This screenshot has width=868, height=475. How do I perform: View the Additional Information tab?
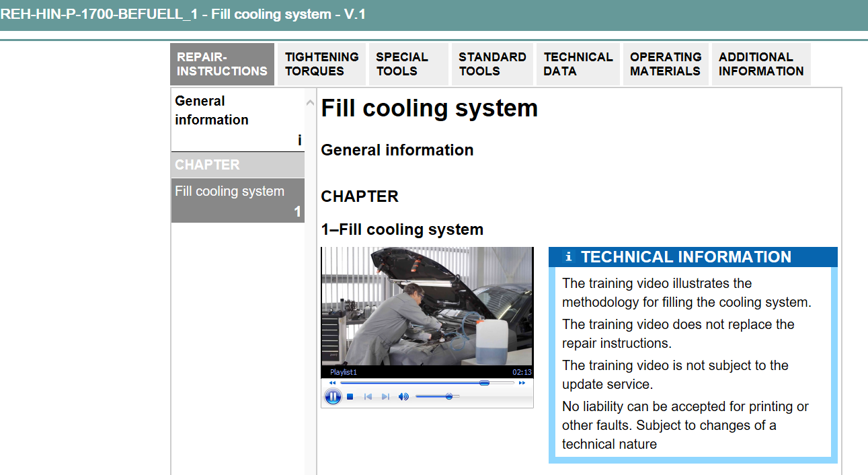(x=760, y=64)
